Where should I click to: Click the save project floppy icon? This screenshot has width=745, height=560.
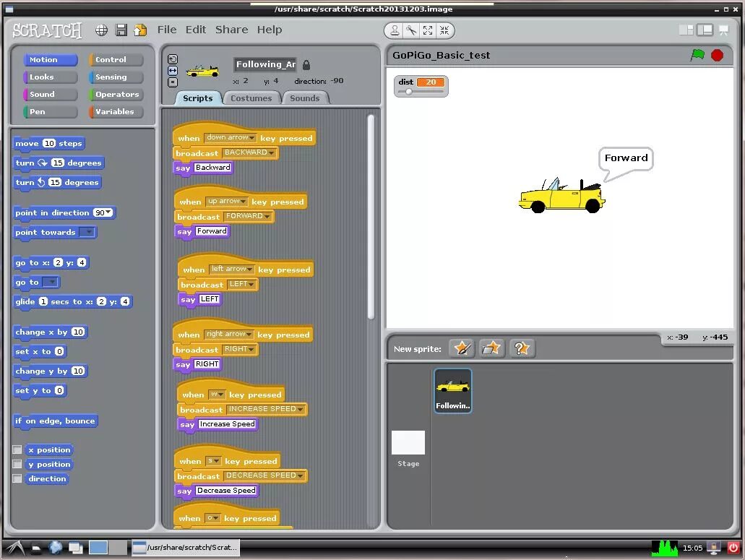pos(121,30)
